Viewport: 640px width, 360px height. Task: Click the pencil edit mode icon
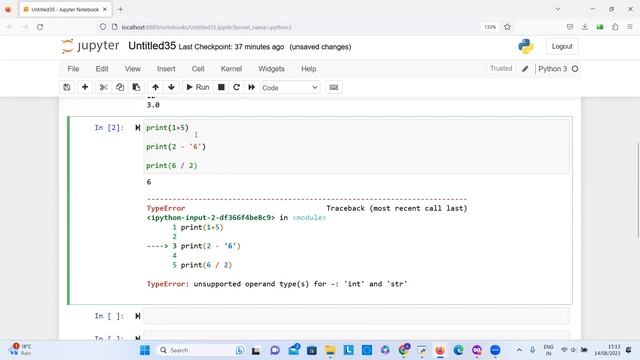[525, 69]
